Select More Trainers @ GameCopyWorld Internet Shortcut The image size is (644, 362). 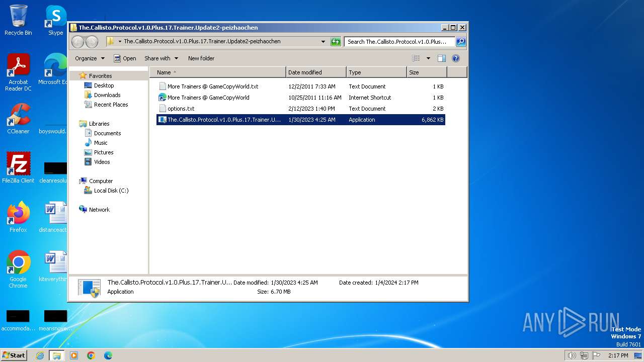pyautogui.click(x=301, y=98)
